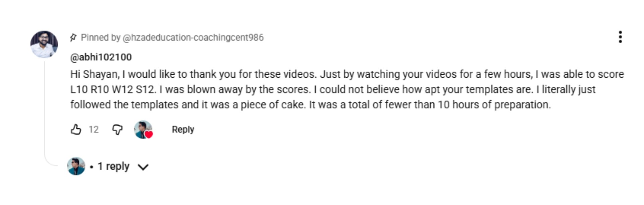This screenshot has height=205, width=644.
Task: Click the 'Pinned by' label text
Action: 101,38
